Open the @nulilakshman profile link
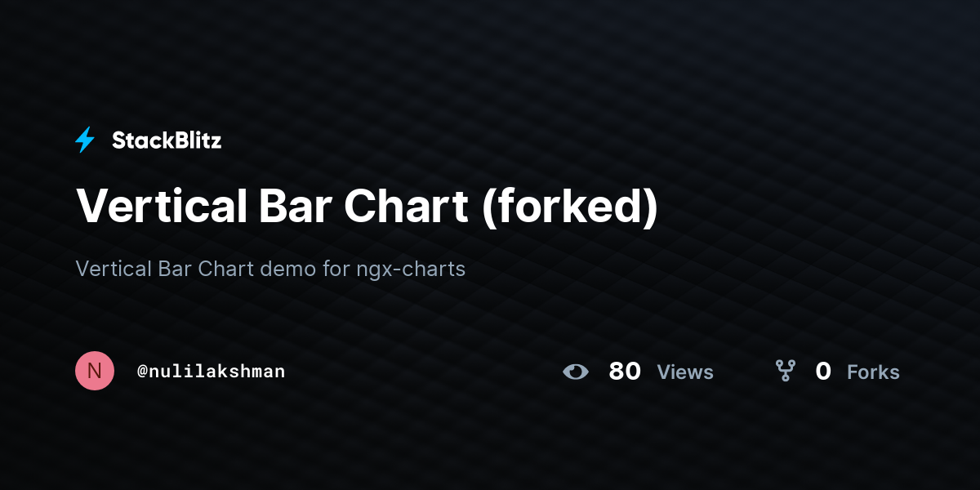 [x=211, y=372]
